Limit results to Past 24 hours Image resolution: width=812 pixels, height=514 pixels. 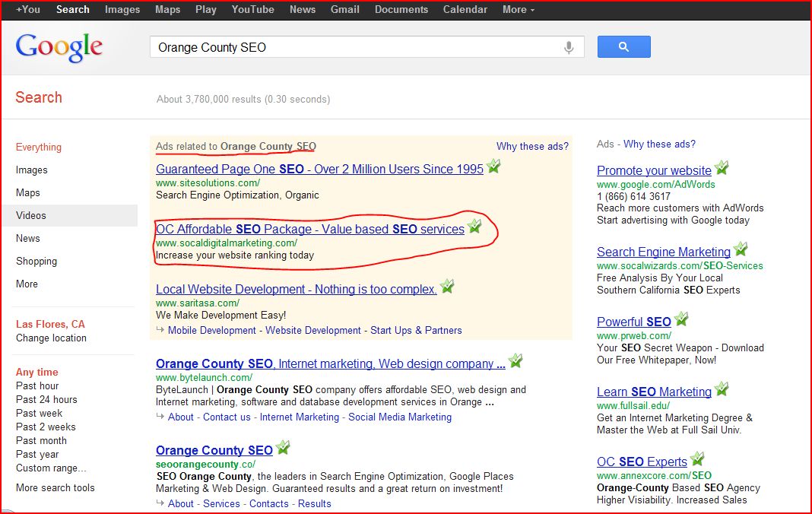pyautogui.click(x=46, y=399)
